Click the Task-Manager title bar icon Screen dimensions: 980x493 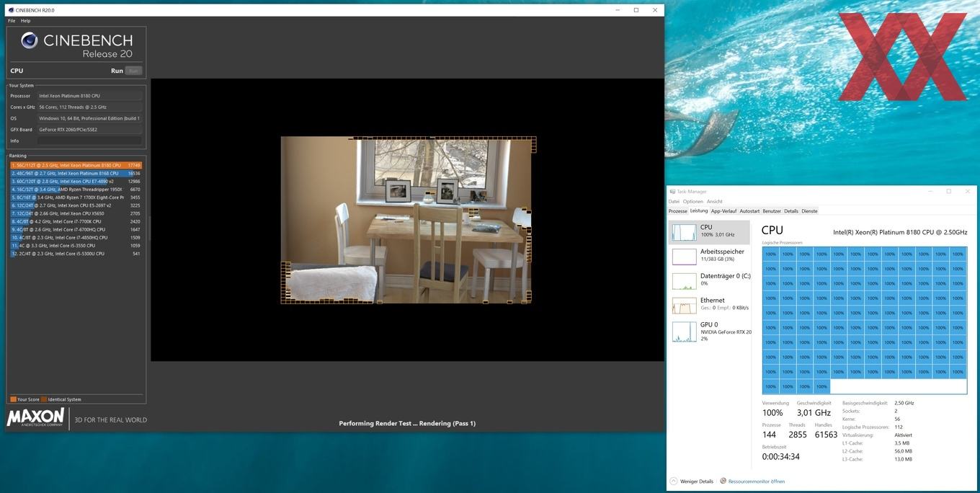pyautogui.click(x=672, y=192)
